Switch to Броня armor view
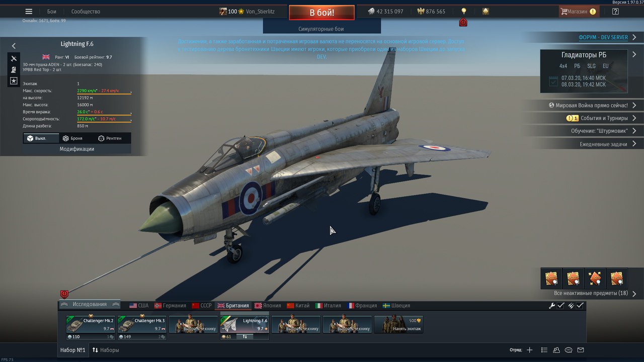This screenshot has height=362, width=644. [x=76, y=138]
